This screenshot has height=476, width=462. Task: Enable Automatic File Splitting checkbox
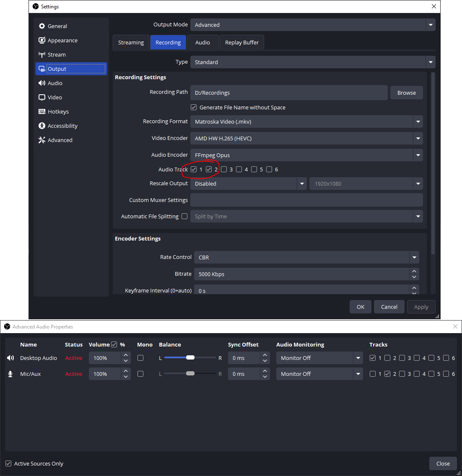pos(184,216)
